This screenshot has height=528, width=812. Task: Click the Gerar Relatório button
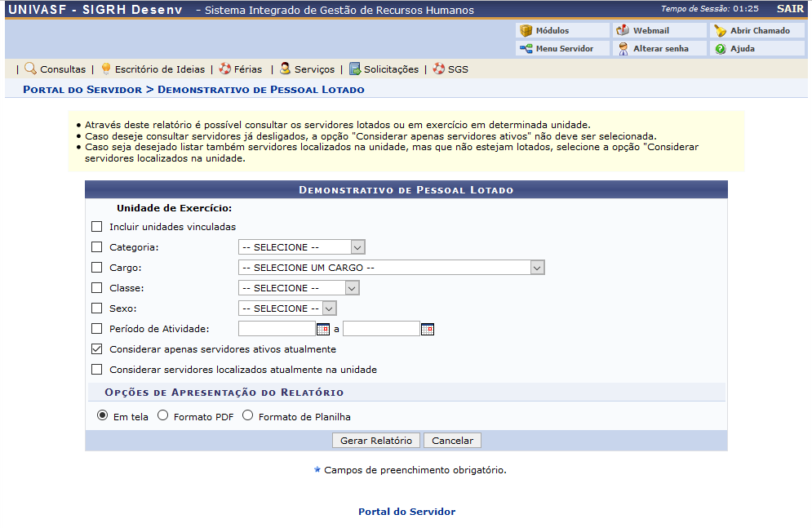[x=375, y=441]
